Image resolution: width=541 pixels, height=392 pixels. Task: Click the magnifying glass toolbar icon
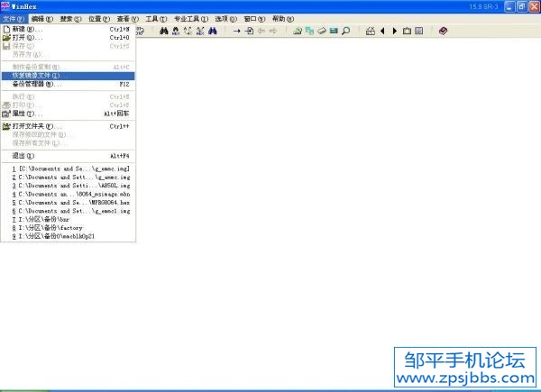point(345,31)
